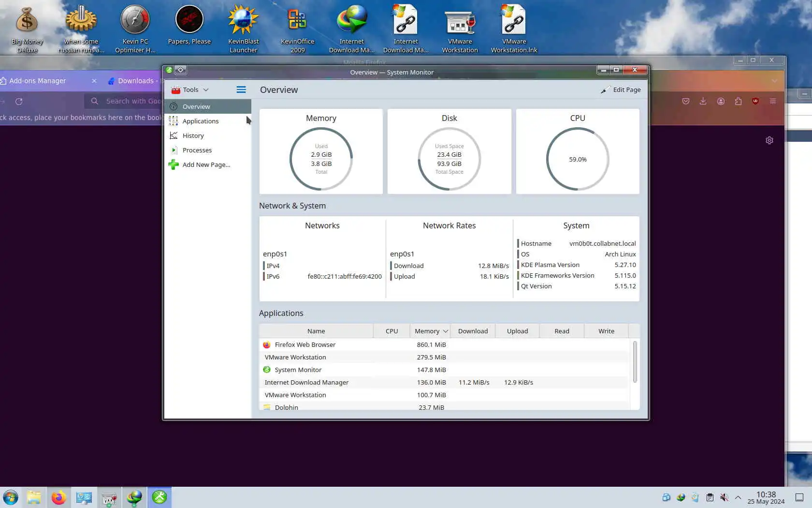
Task: Click the uBlock Origin shield icon
Action: click(755, 101)
